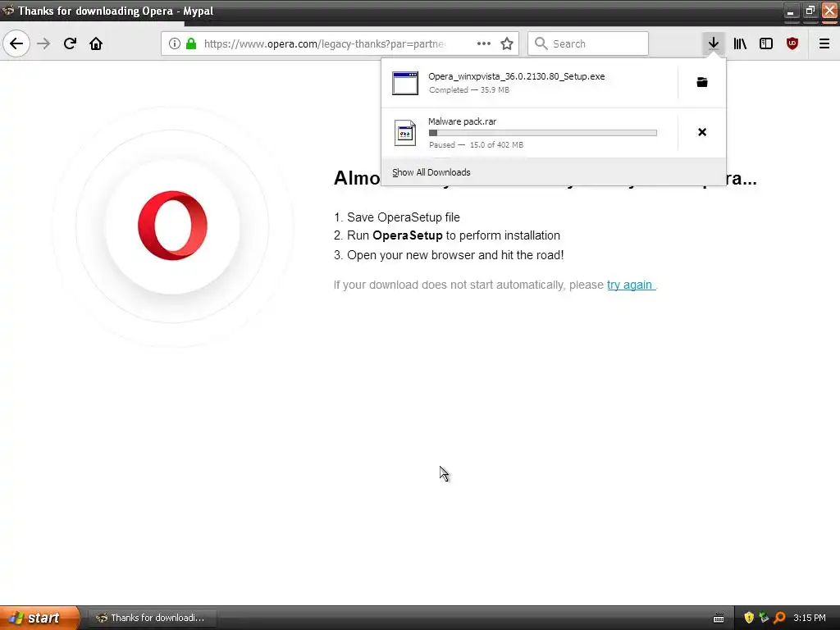This screenshot has width=840, height=630.
Task: Minimize the Mypal browser window
Action: (x=791, y=11)
